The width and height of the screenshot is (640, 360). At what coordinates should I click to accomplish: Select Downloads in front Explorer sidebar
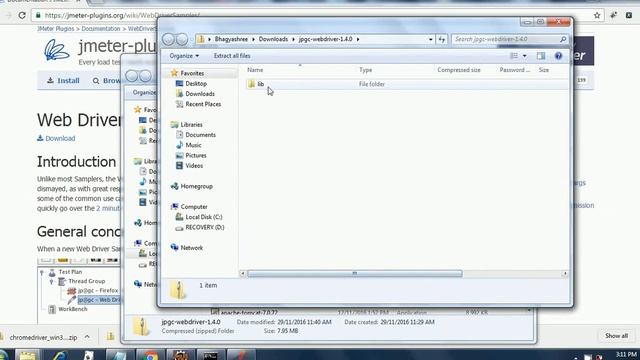(x=200, y=93)
